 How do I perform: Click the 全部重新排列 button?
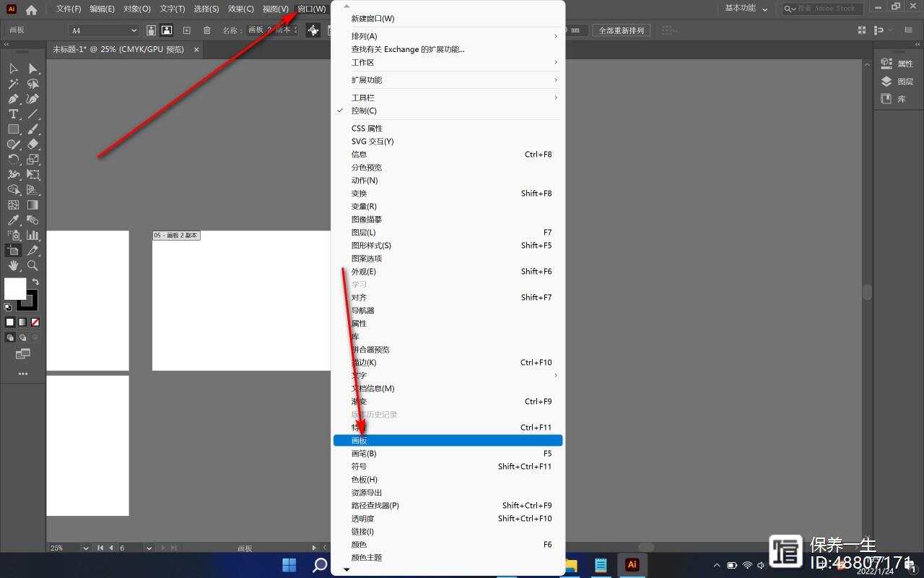point(622,30)
